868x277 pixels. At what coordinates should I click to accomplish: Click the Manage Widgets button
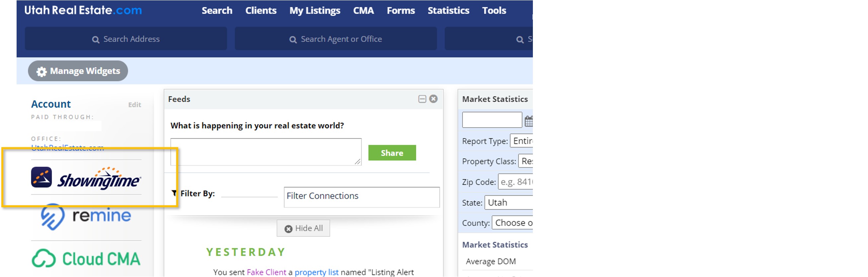click(78, 71)
